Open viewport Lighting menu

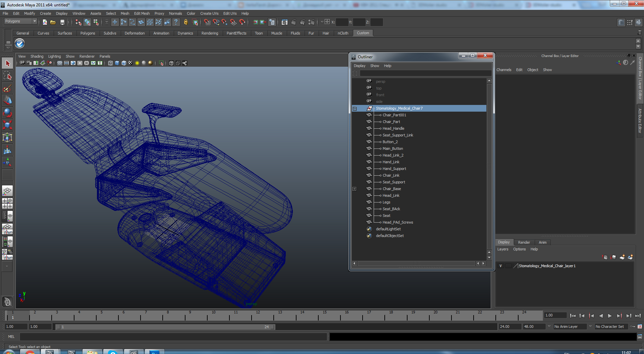point(54,56)
